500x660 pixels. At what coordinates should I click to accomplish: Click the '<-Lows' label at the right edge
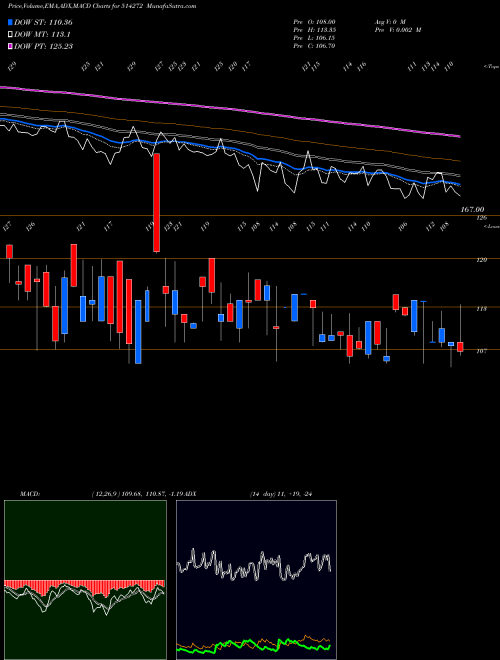click(491, 226)
